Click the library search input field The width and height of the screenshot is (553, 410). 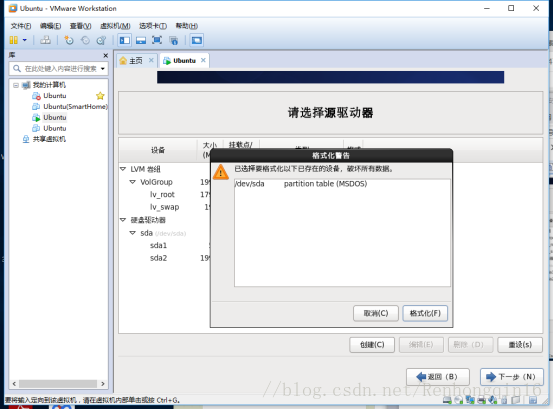point(59,68)
